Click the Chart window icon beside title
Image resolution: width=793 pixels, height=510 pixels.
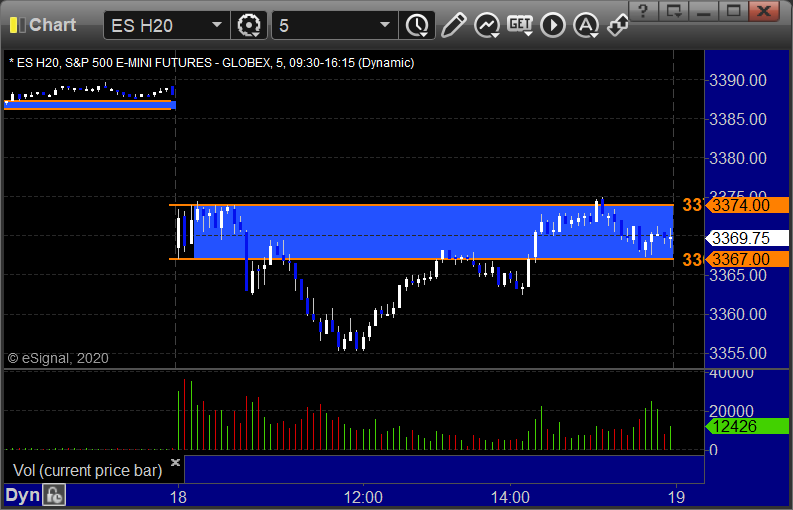point(17,25)
